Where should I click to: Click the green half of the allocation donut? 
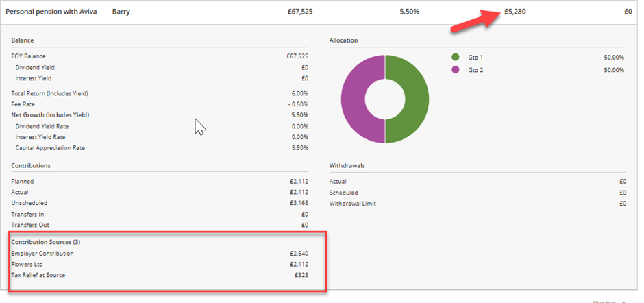417,99
